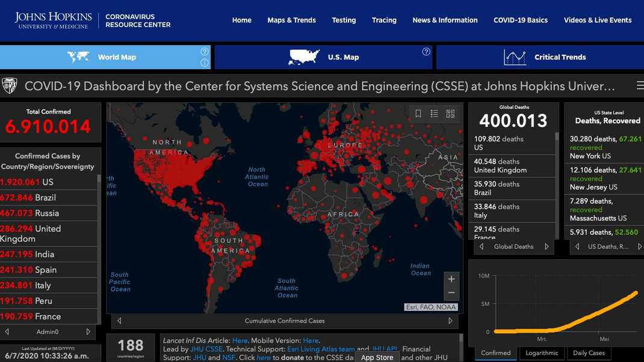Open the NSF link
644x362 pixels.
click(x=228, y=357)
